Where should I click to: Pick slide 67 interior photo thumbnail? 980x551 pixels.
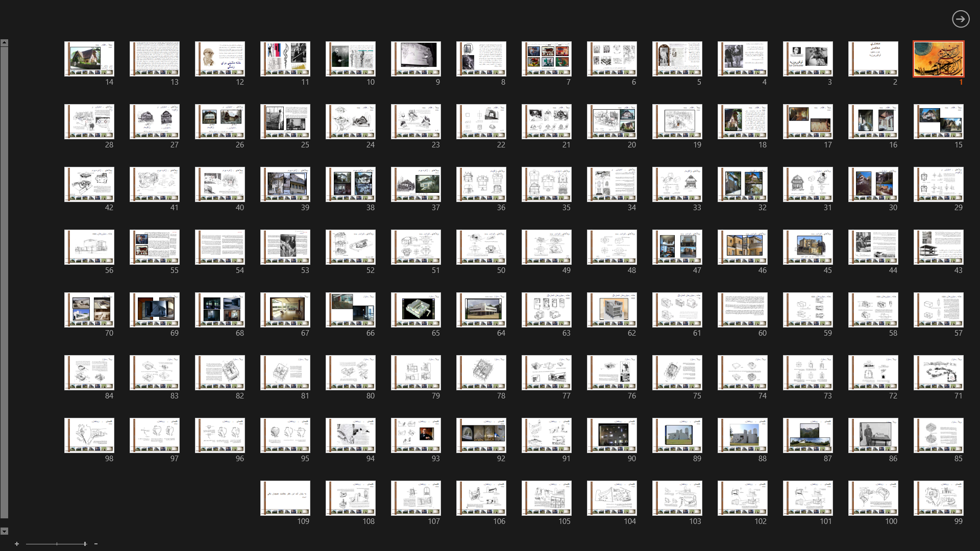click(x=285, y=310)
